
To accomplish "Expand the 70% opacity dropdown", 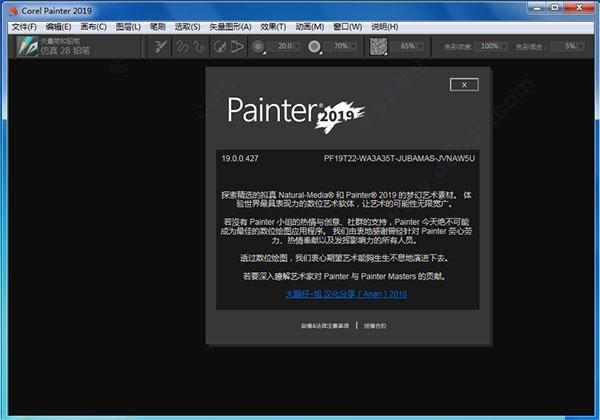I will [x=353, y=47].
